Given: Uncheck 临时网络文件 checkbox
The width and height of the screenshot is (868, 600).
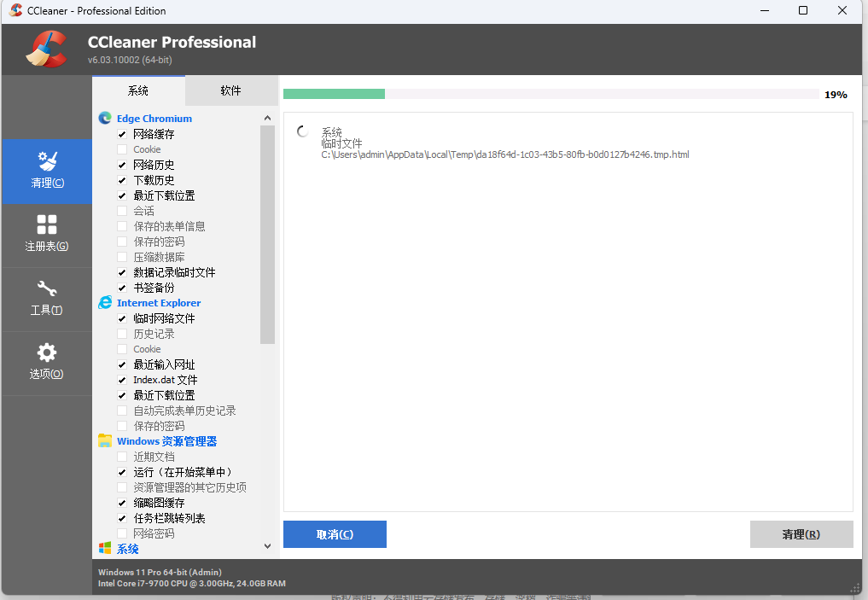Looking at the screenshot, I should [x=122, y=318].
